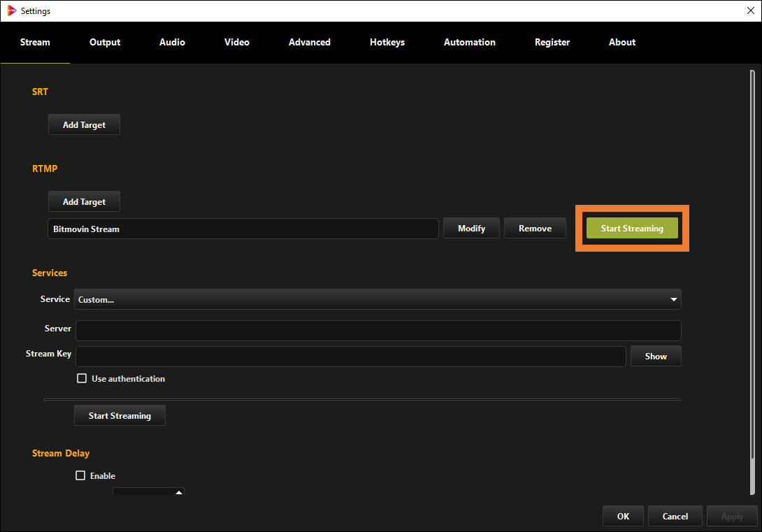Open the Video tab
Image resolution: width=762 pixels, height=532 pixels.
(x=237, y=42)
